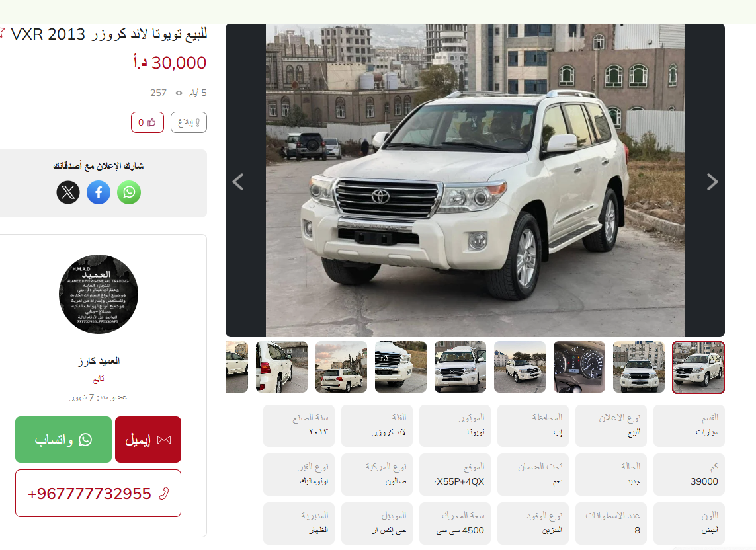The height and width of the screenshot is (550, 756).
Task: Select the dashboard gauges thumbnail
Action: pos(579,367)
